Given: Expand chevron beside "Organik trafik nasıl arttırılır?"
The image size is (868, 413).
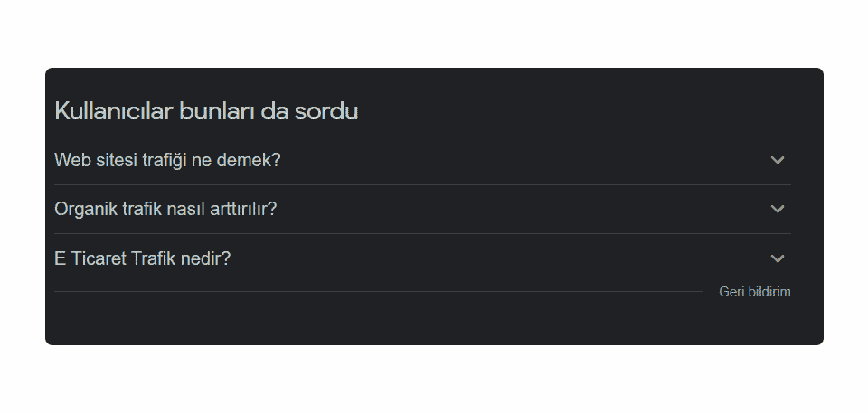Looking at the screenshot, I should coord(777,209).
